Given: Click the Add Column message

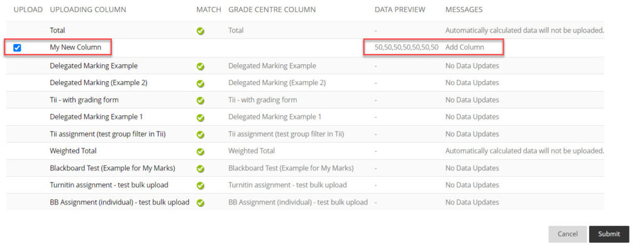Looking at the screenshot, I should [x=465, y=47].
